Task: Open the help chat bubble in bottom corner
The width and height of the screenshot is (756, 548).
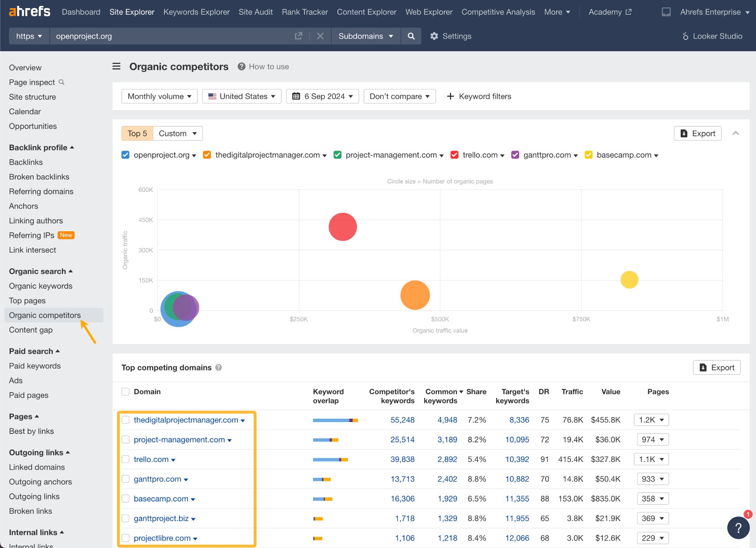Action: point(738,528)
